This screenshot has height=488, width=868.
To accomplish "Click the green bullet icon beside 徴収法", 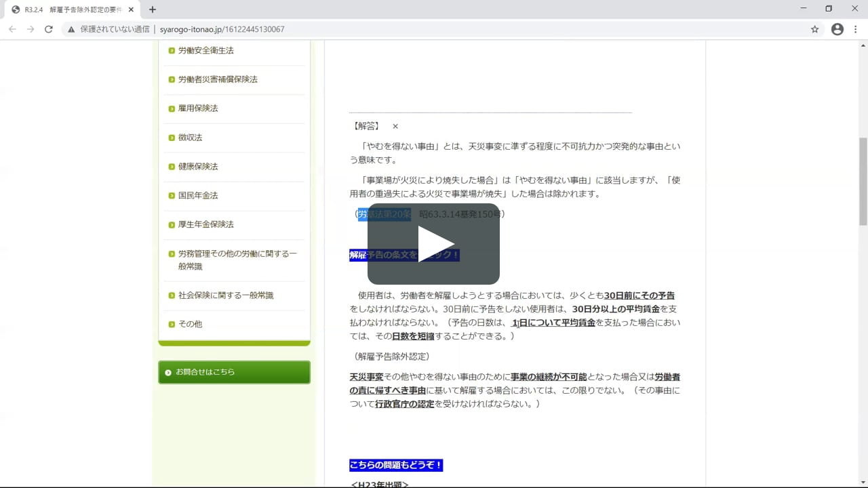I will (172, 138).
